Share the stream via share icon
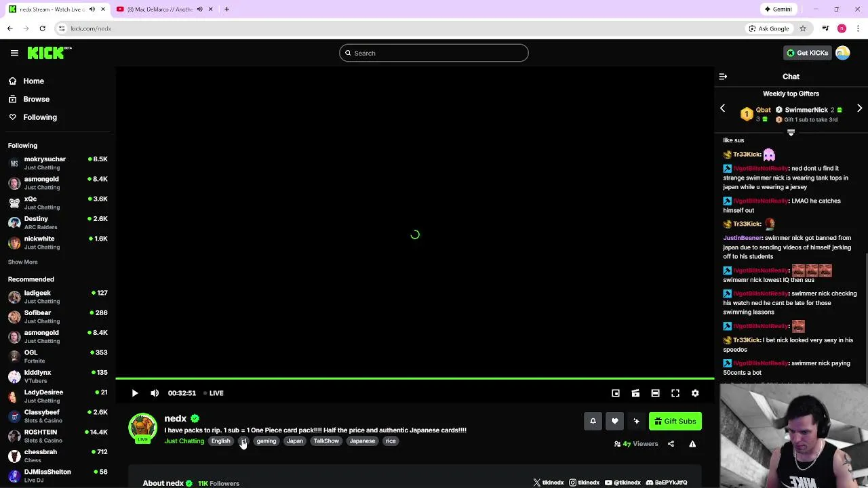868x488 pixels. point(671,444)
